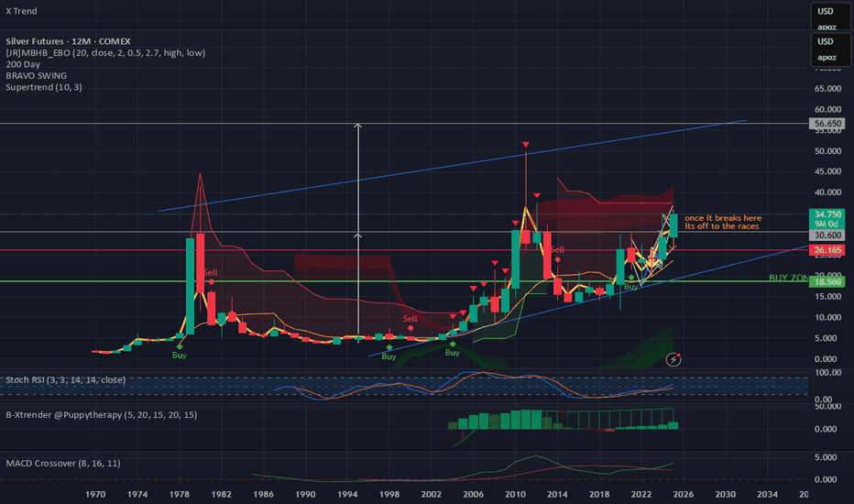
Task: Click the 65.000 price axis label
Action: pos(827,88)
